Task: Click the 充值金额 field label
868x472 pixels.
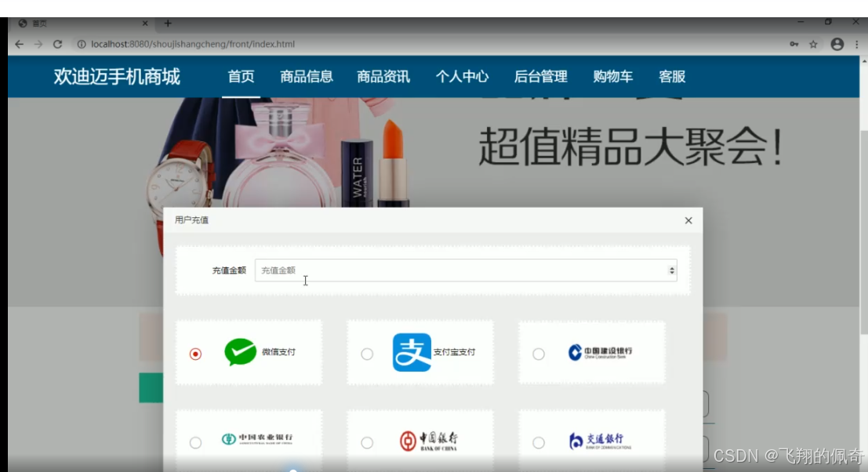Action: coord(229,270)
